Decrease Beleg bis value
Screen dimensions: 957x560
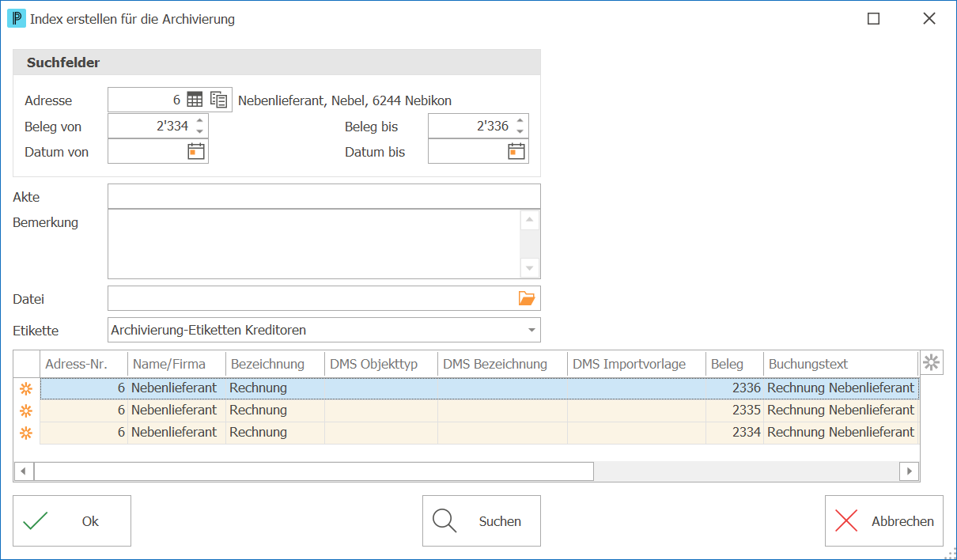click(x=520, y=131)
